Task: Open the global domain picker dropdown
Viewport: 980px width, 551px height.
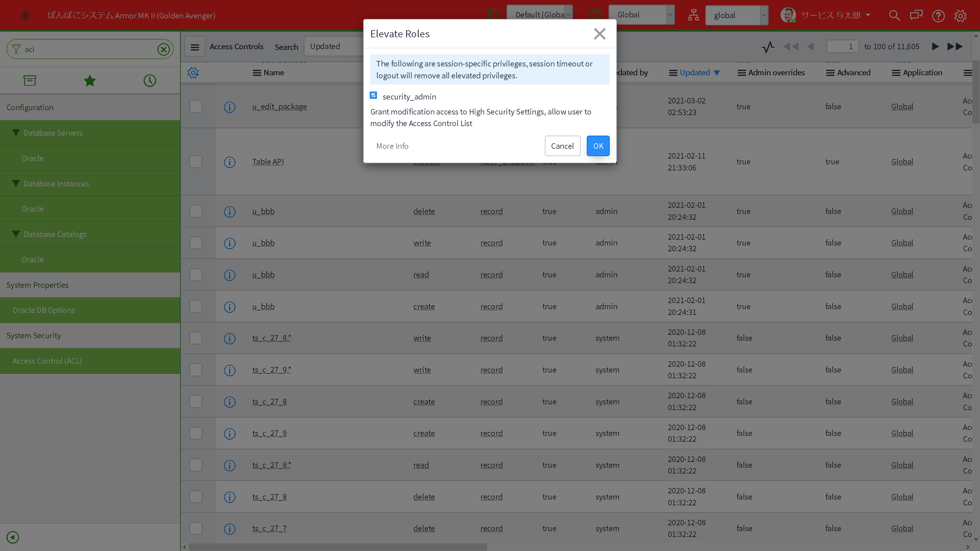Action: [x=737, y=16]
